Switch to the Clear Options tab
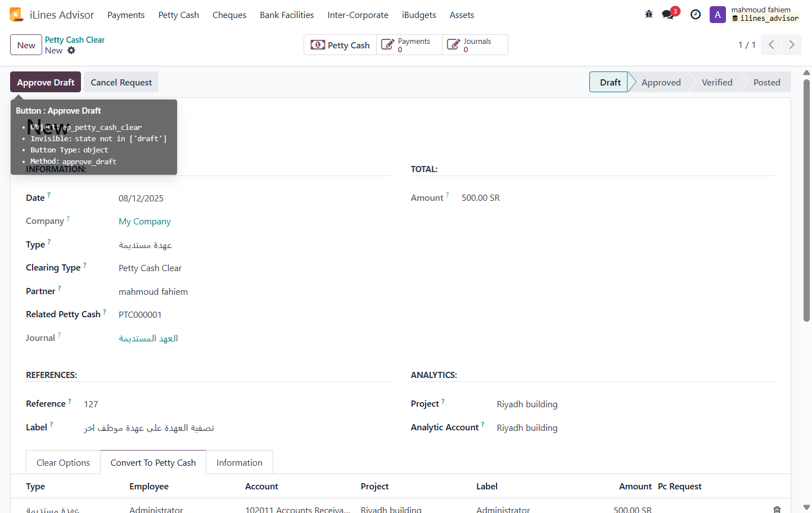 pos(63,462)
